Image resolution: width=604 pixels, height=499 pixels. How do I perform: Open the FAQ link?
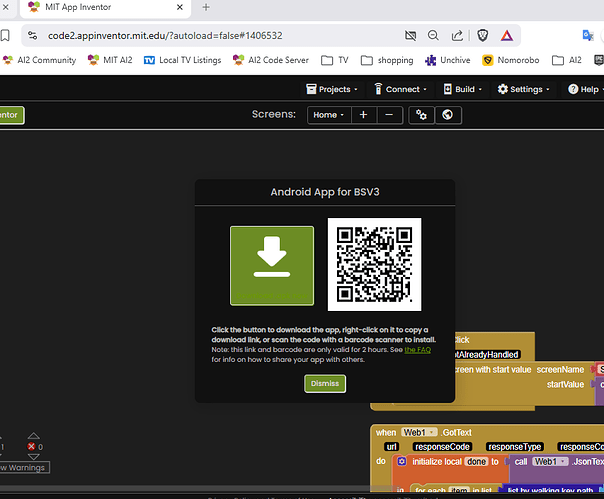click(x=418, y=349)
